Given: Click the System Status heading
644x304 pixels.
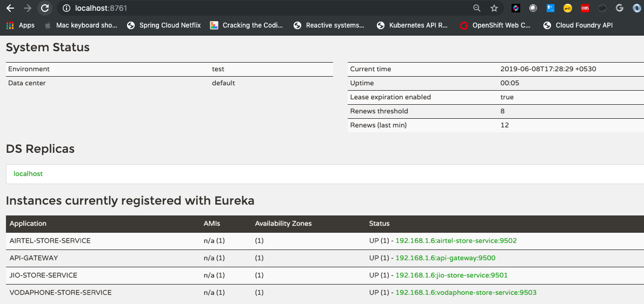Looking at the screenshot, I should point(48,47).
